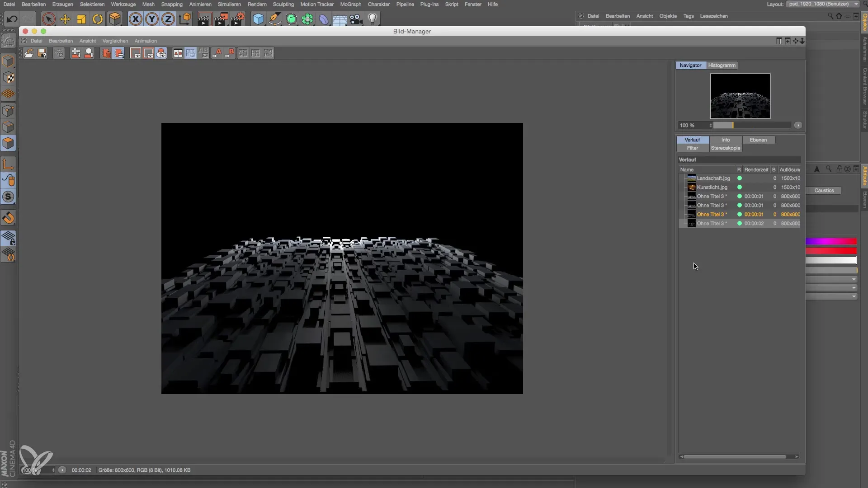The width and height of the screenshot is (868, 488).
Task: Open render settings clapperboard with gear
Action: pos(238,19)
